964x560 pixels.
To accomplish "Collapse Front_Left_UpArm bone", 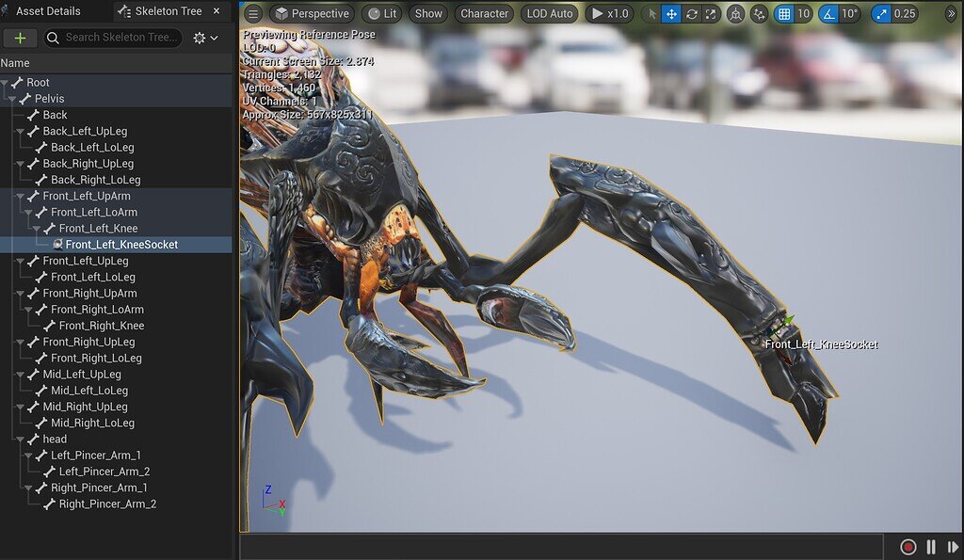I will click(21, 196).
